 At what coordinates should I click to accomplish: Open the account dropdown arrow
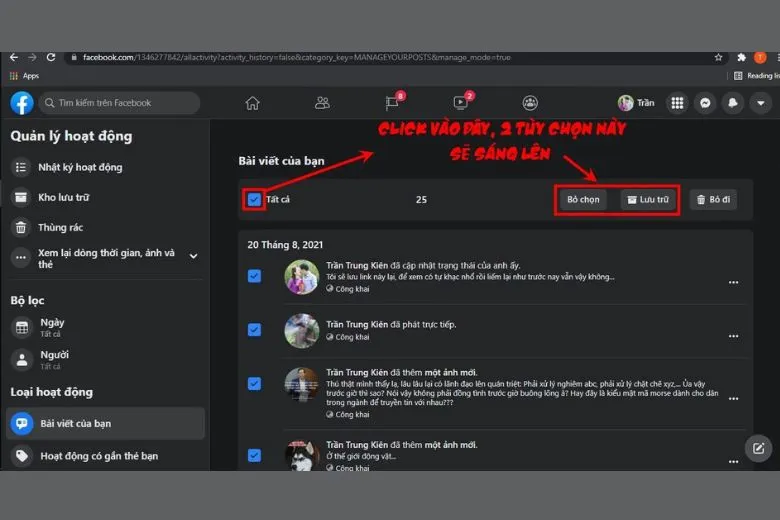coord(761,103)
